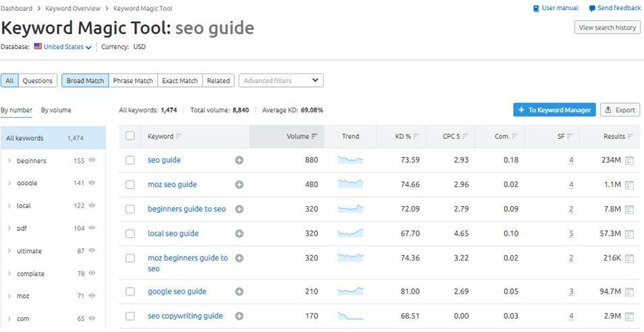Toggle eye icon for 'local' group
The width and height of the screenshot is (644, 332).
(92, 205)
